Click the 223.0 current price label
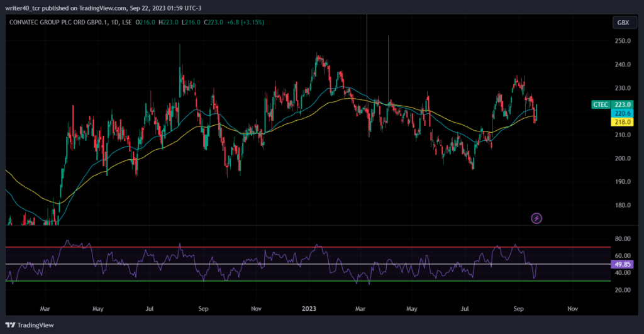This screenshot has height=334, width=644. click(x=622, y=104)
